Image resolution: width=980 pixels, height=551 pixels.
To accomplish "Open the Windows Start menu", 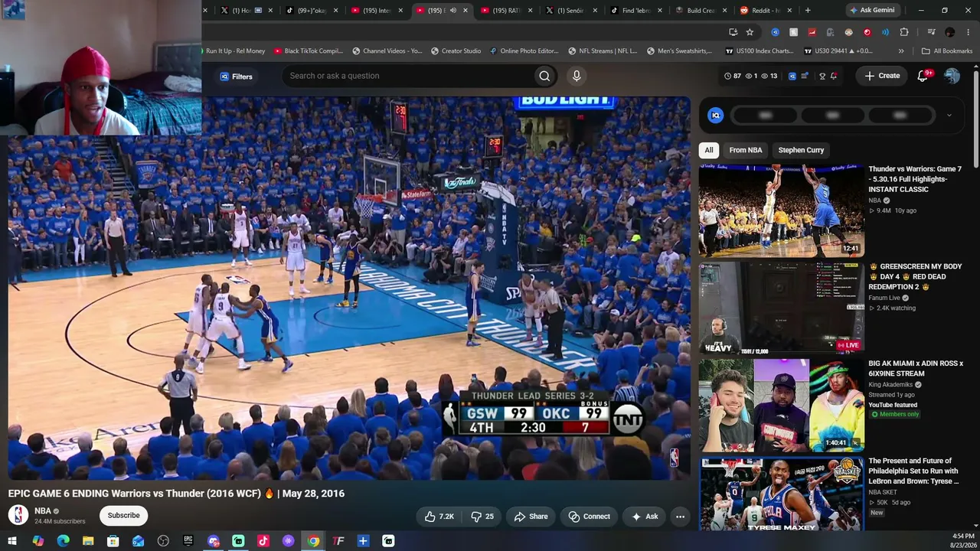I will coord(12,541).
